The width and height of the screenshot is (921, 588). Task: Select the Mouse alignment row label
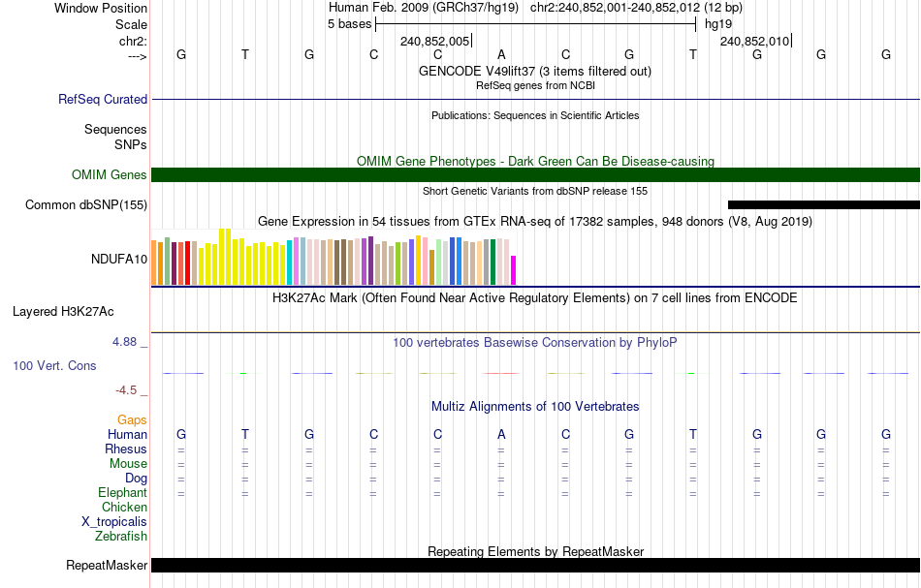coord(128,464)
